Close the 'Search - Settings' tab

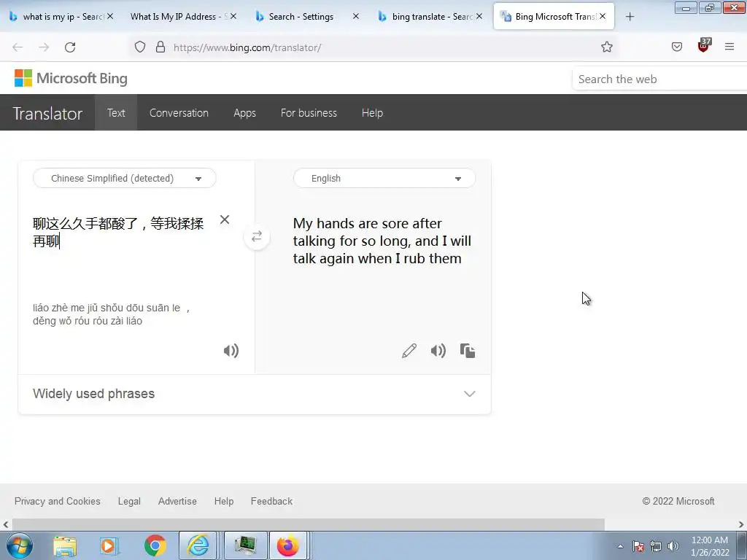click(356, 16)
